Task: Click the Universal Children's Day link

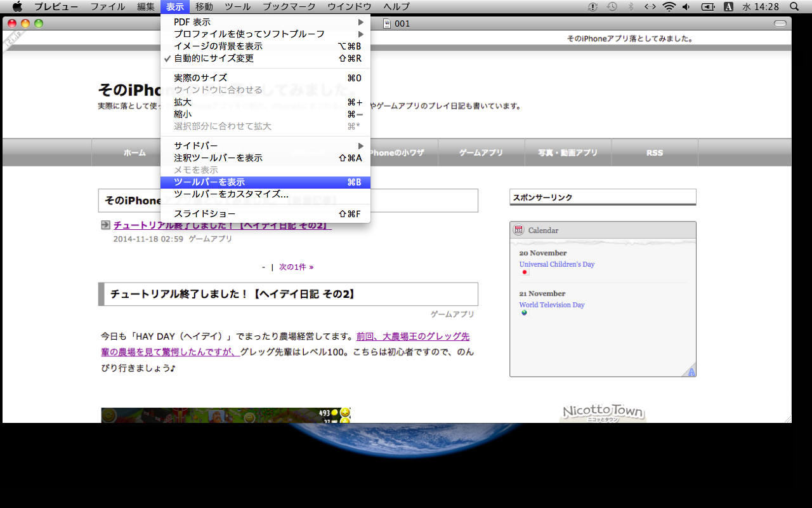Action: point(557,264)
